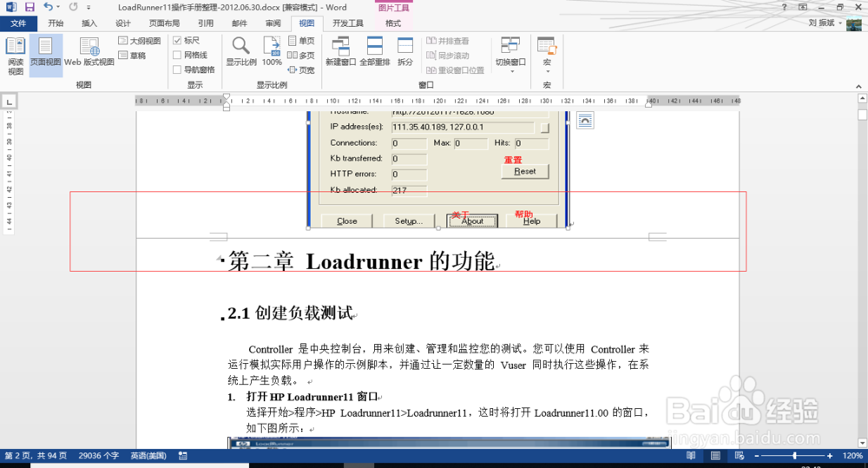Screen dimensions: 868x468
Task: Click the Help button in embedded image
Action: (532, 221)
